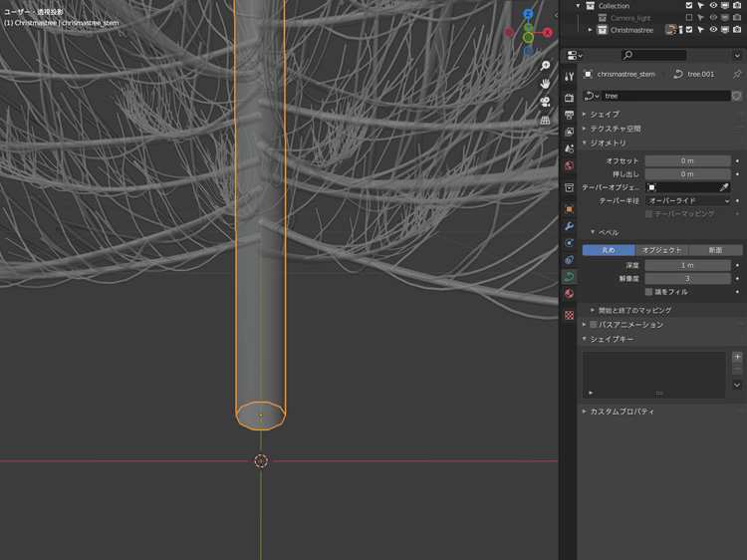Click the plus button to add shape key
The image size is (747, 560).
point(737,357)
